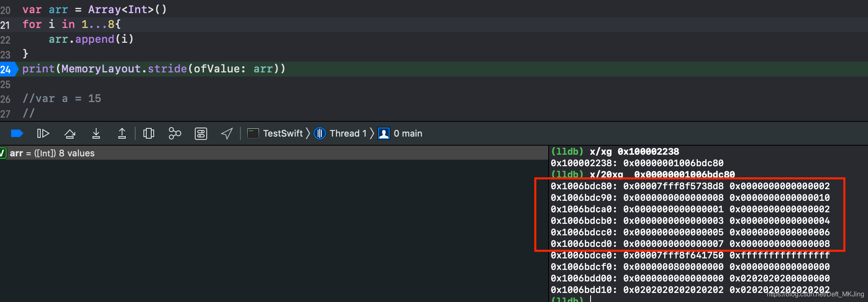
Task: Click 'Array<Int>()' in line 20
Action: pyautogui.click(x=127, y=9)
